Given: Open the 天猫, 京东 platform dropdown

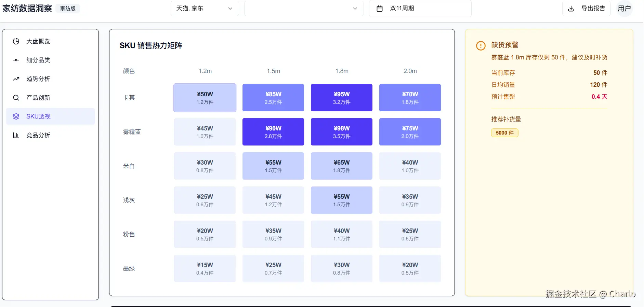Looking at the screenshot, I should click(205, 9).
